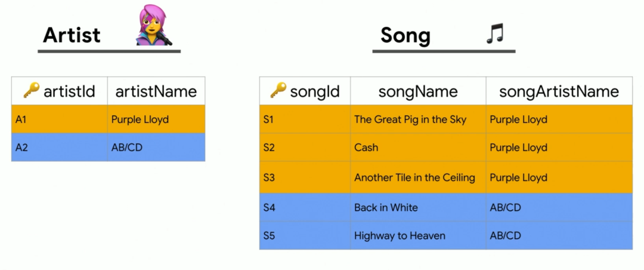Click the key icon next to songId
Image resolution: width=644 pixels, height=270 pixels.
coord(278,91)
